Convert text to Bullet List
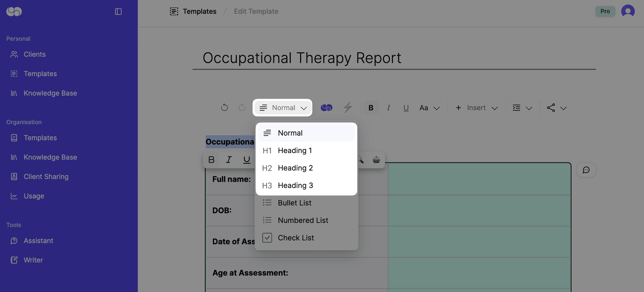Screen dimensions: 644x292 pos(306,203)
